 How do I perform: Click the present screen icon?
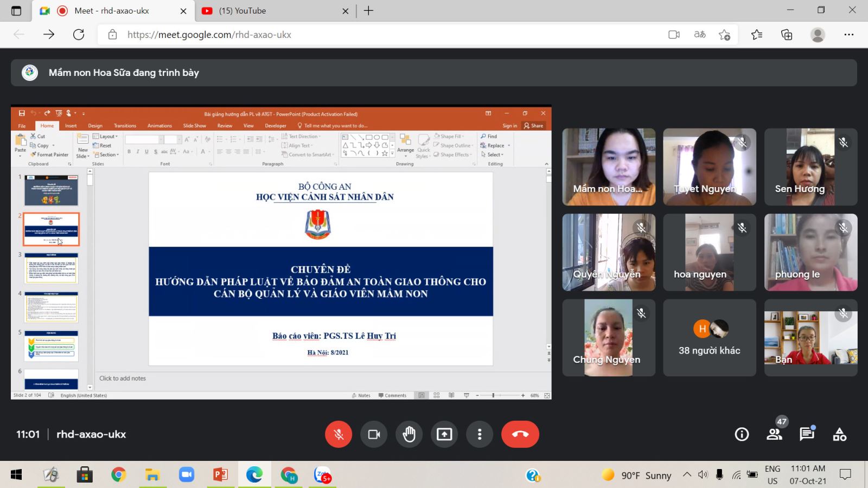coord(444,434)
